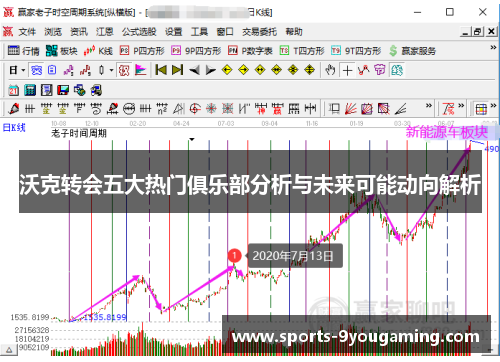Click the red percent line icon
Image resolution: width=500 pixels, height=362 pixels.
pos(448,109)
